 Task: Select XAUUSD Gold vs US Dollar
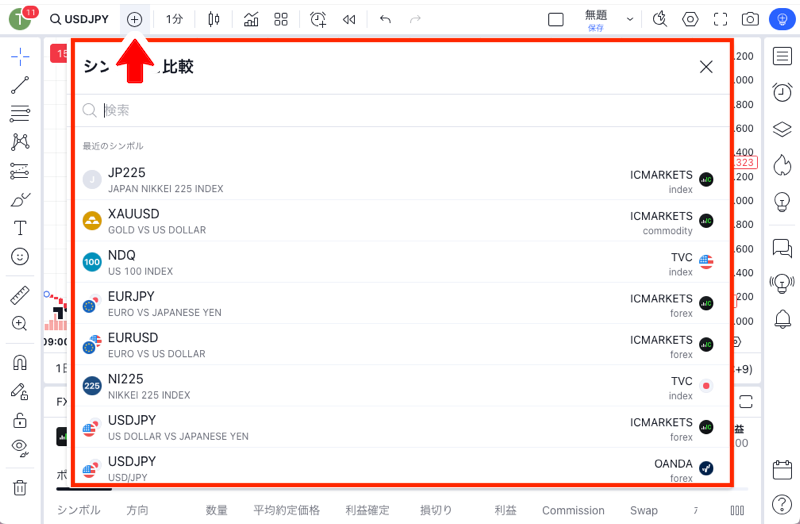tap(402, 221)
